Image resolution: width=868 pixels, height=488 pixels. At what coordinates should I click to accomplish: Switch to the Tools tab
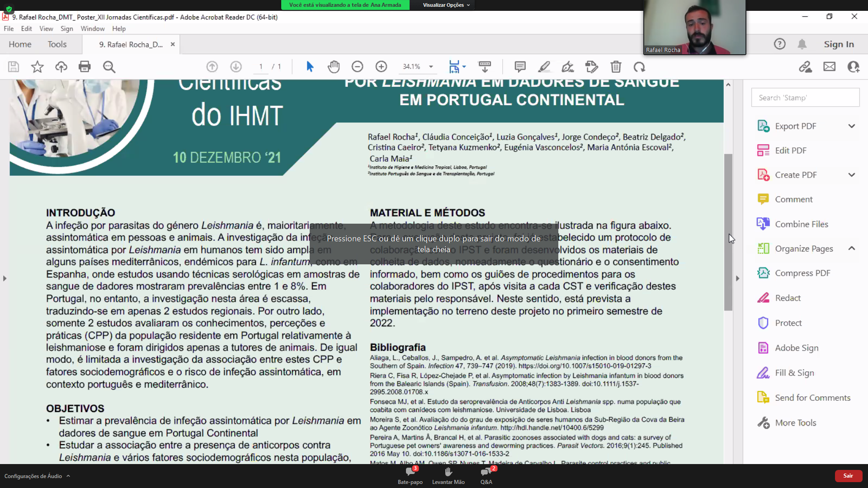(x=57, y=44)
